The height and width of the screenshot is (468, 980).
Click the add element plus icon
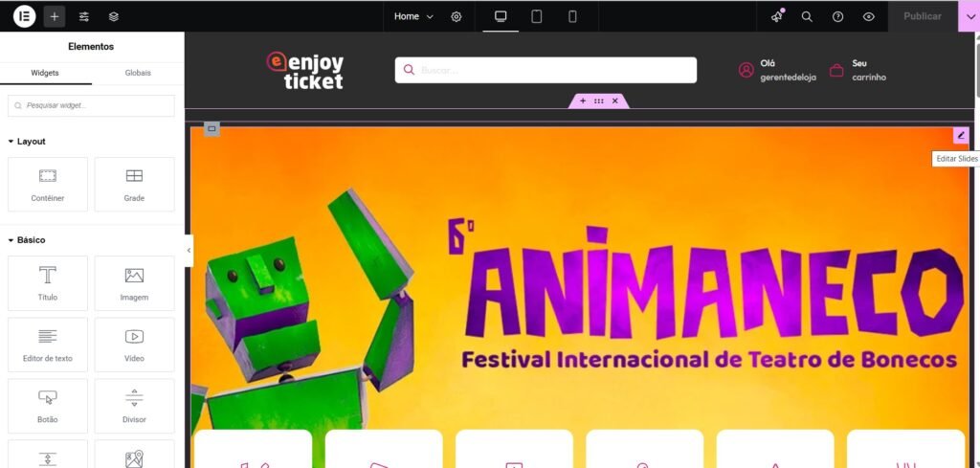click(55, 16)
